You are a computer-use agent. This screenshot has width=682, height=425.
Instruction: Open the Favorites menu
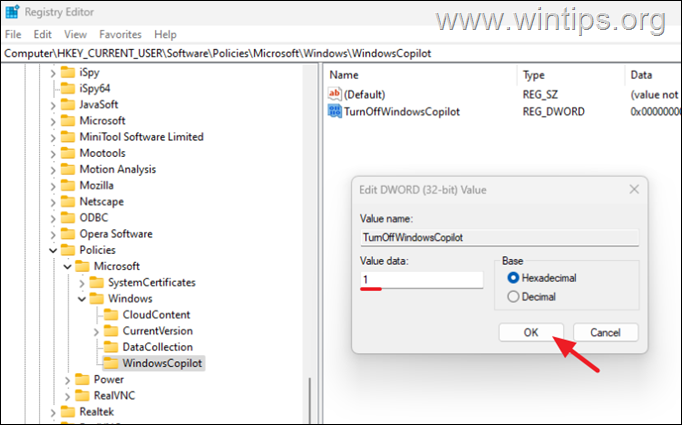pyautogui.click(x=120, y=34)
